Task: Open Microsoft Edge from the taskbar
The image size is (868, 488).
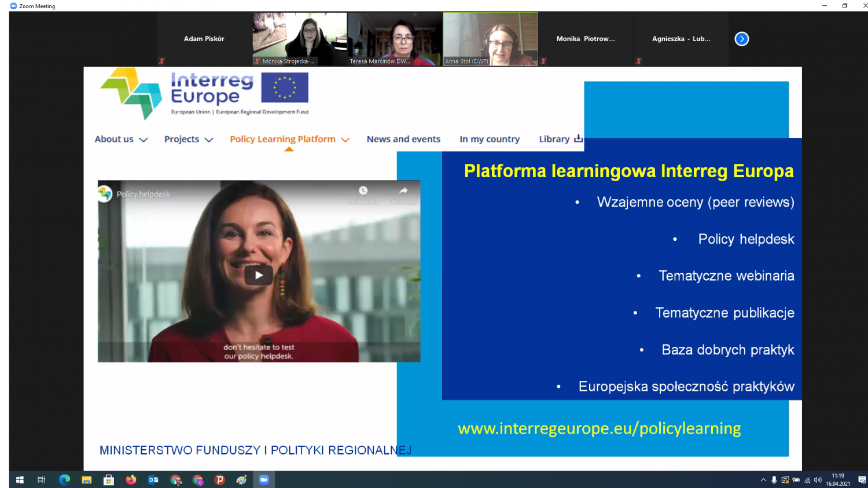Action: [64, 479]
